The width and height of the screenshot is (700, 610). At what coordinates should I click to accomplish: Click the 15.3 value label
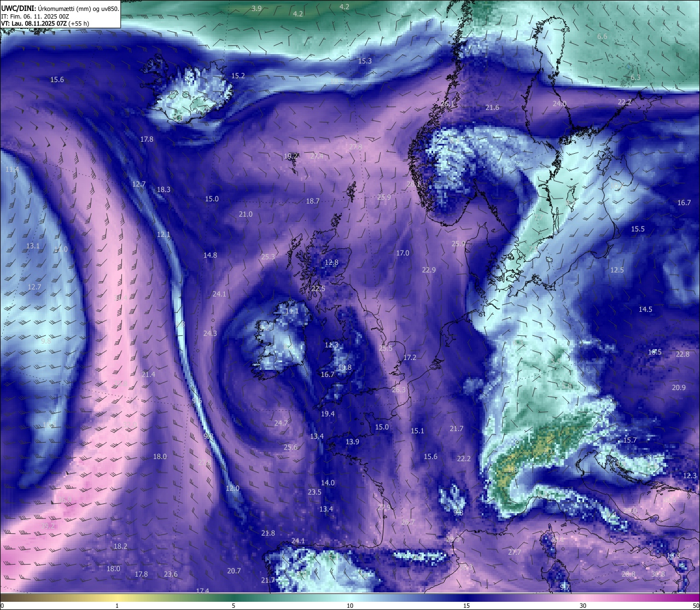pos(365,61)
